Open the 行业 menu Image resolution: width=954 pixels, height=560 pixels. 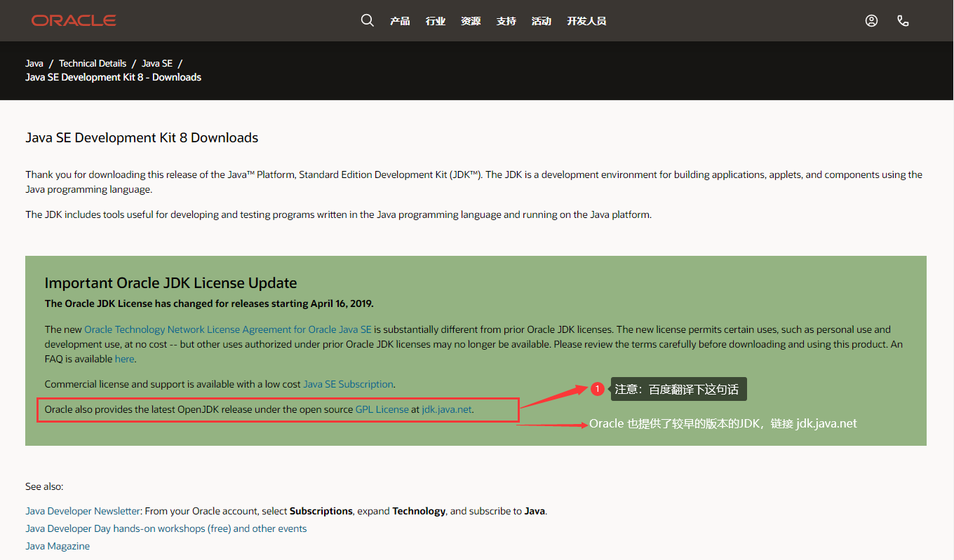436,21
